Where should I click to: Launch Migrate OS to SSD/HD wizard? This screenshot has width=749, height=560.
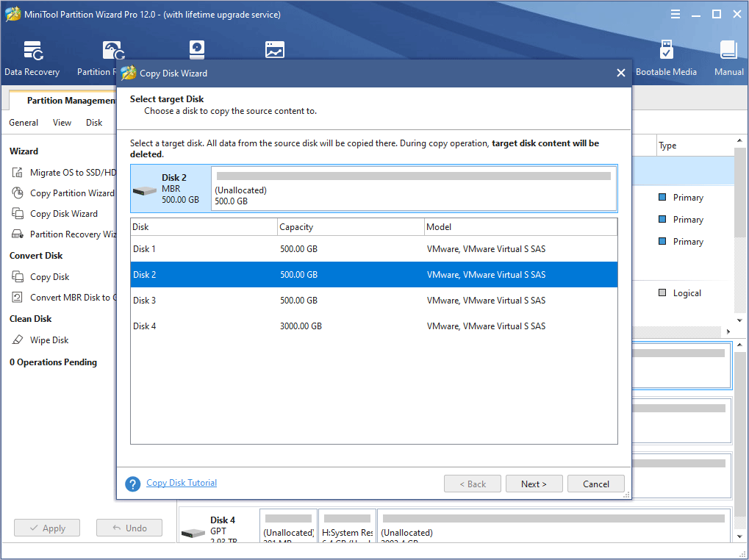pos(63,173)
